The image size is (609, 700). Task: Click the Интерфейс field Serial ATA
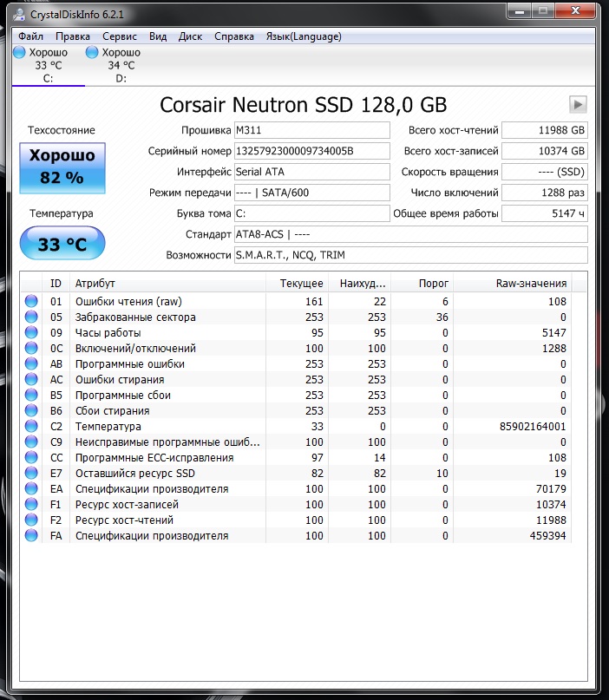tap(311, 172)
